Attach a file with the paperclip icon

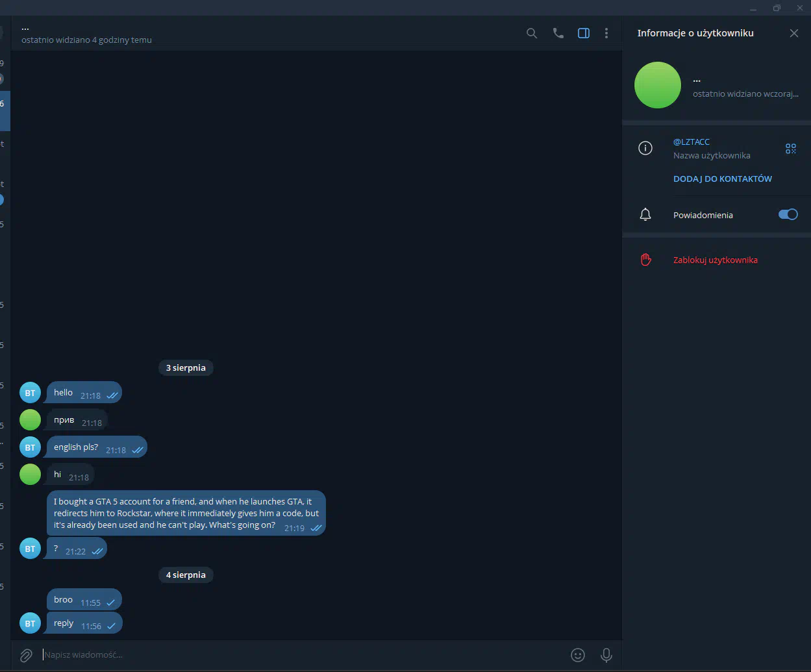(x=26, y=655)
